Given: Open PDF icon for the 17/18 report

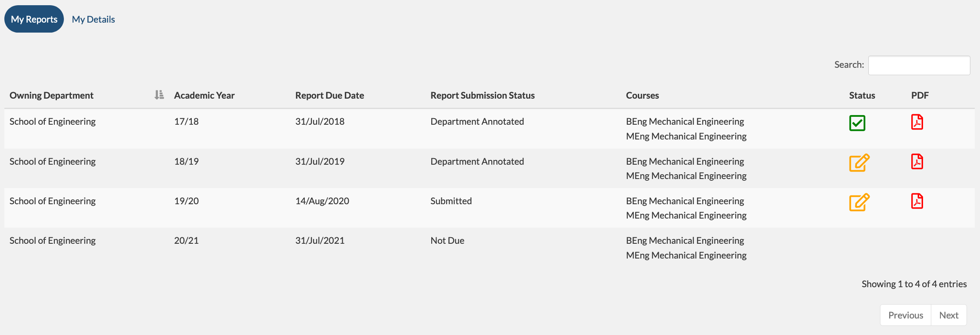Looking at the screenshot, I should [x=917, y=122].
